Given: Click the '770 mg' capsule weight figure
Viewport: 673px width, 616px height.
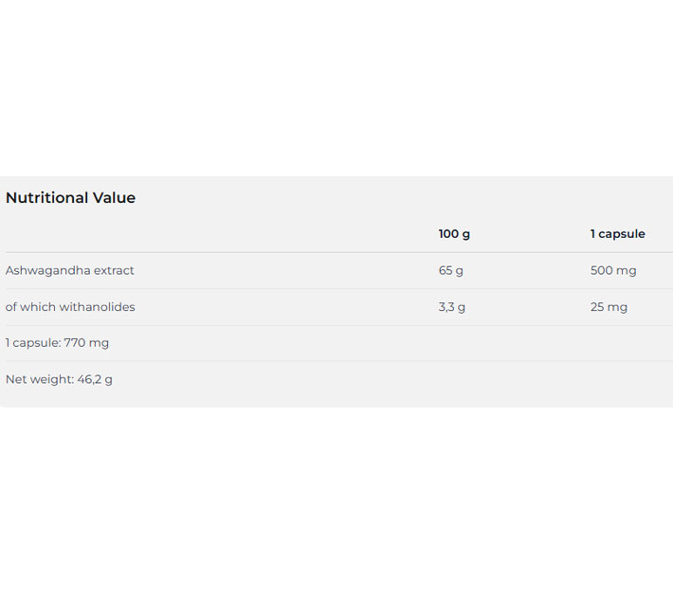Looking at the screenshot, I should pyautogui.click(x=86, y=343).
